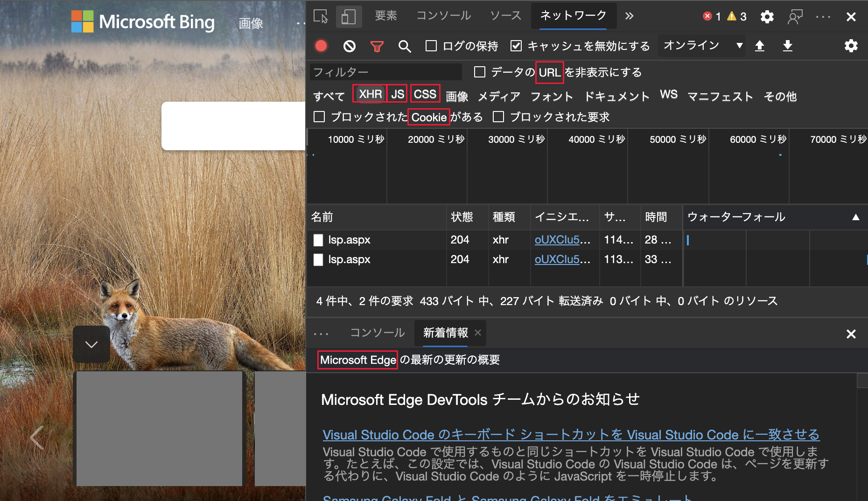Switch to the 要素 tab
The height and width of the screenshot is (501, 868).
click(x=385, y=15)
